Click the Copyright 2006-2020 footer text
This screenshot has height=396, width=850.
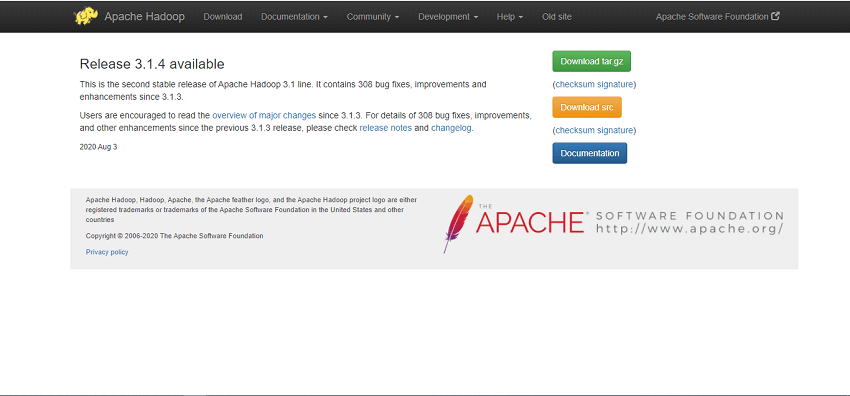pyautogui.click(x=175, y=236)
